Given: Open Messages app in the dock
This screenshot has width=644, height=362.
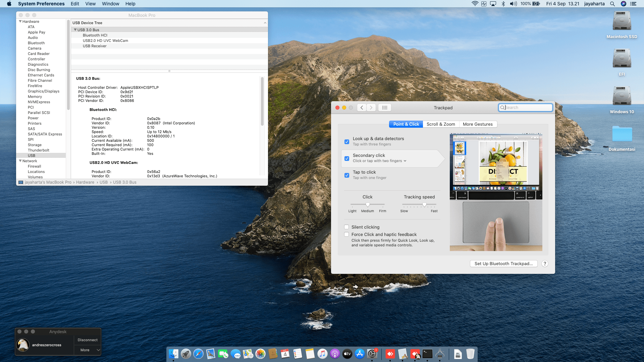Looking at the screenshot, I should point(235,354).
